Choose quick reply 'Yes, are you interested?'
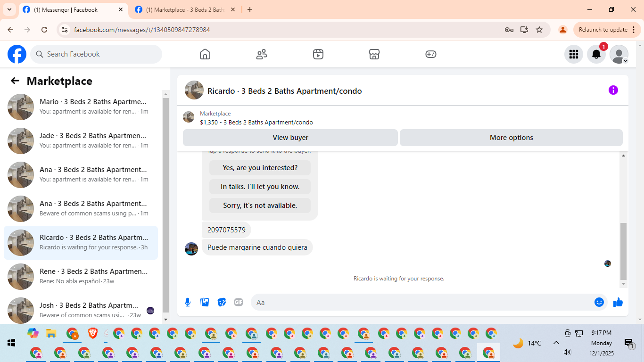 260,168
